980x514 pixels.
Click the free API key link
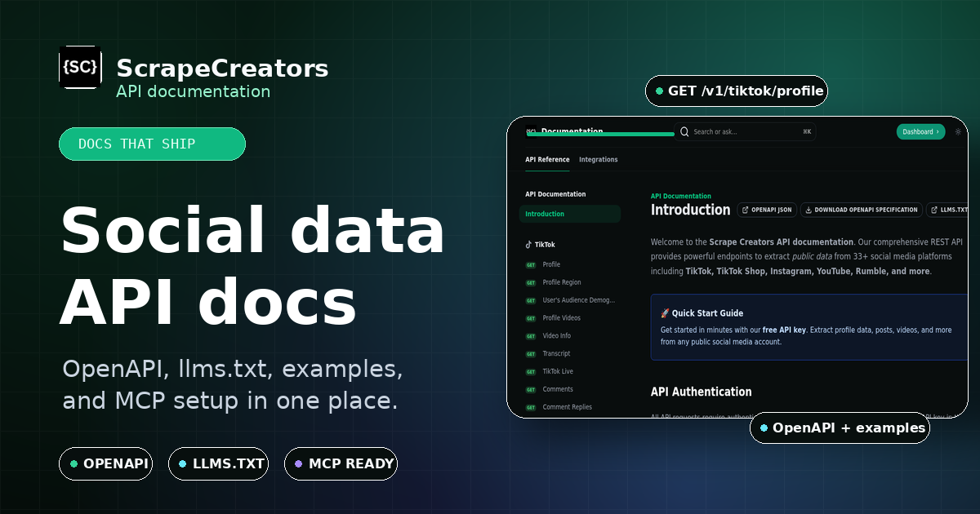[x=784, y=330]
